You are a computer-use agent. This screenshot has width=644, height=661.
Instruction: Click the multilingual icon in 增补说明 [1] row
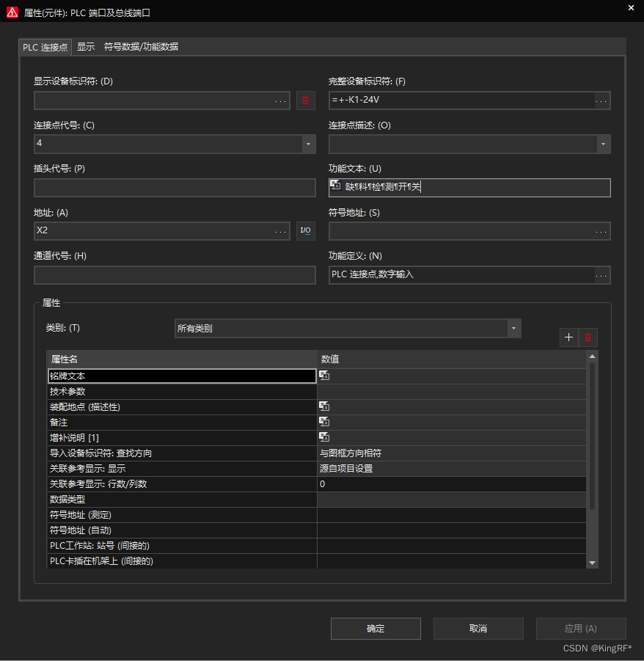[x=324, y=437]
